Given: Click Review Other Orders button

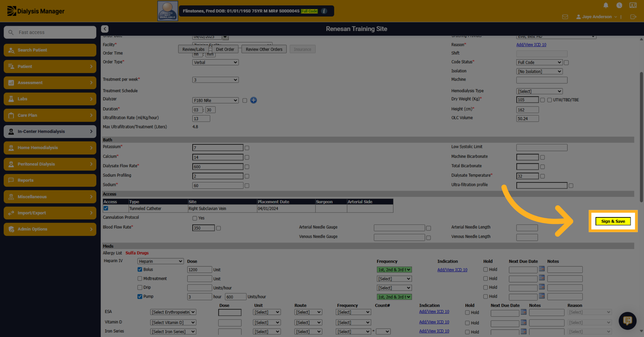Looking at the screenshot, I should click(264, 49).
